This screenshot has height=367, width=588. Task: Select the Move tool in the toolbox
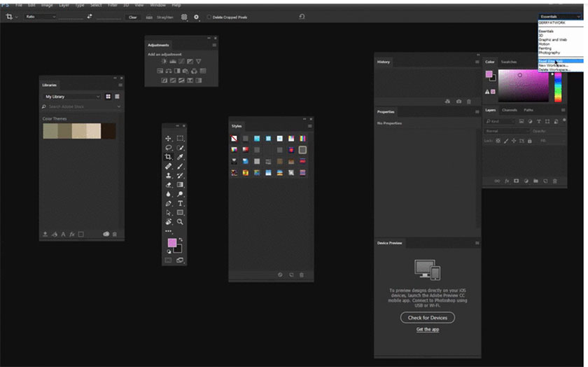click(x=169, y=139)
